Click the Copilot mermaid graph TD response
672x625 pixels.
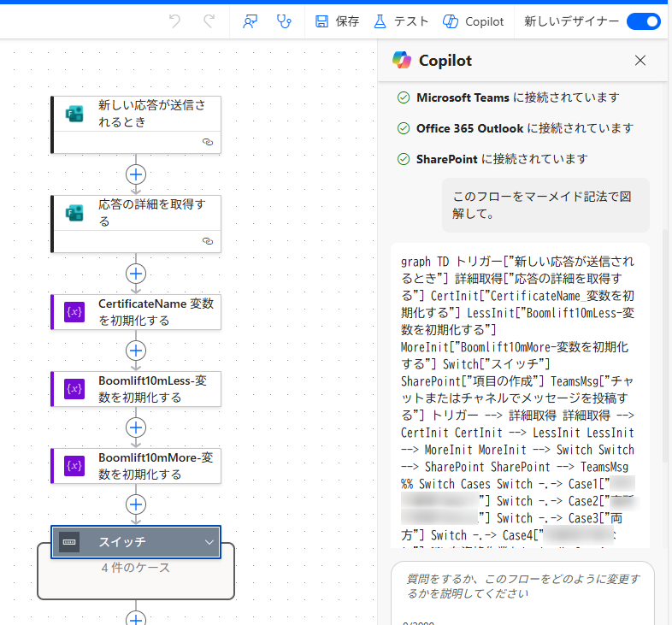pyautogui.click(x=520, y=396)
